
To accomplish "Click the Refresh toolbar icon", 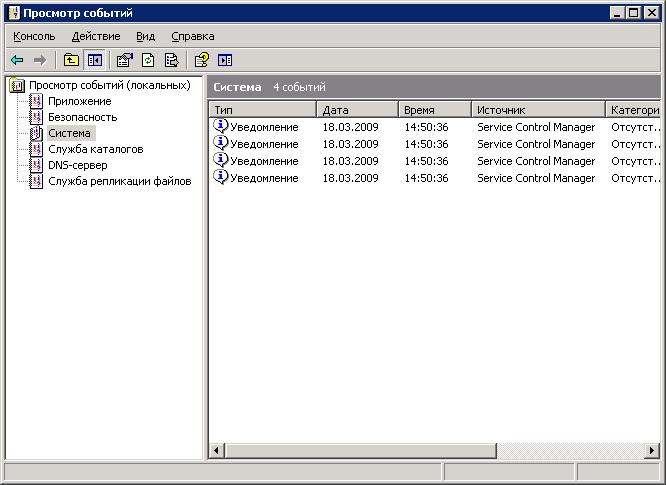I will pyautogui.click(x=148, y=60).
